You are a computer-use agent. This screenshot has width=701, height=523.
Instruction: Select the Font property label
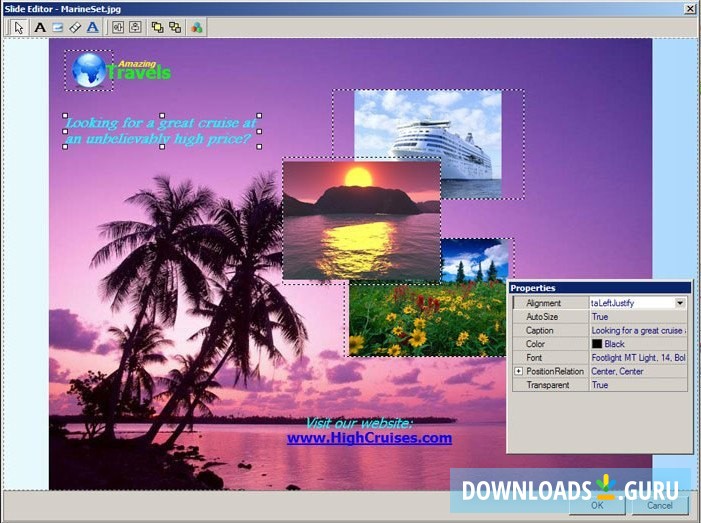(x=534, y=358)
